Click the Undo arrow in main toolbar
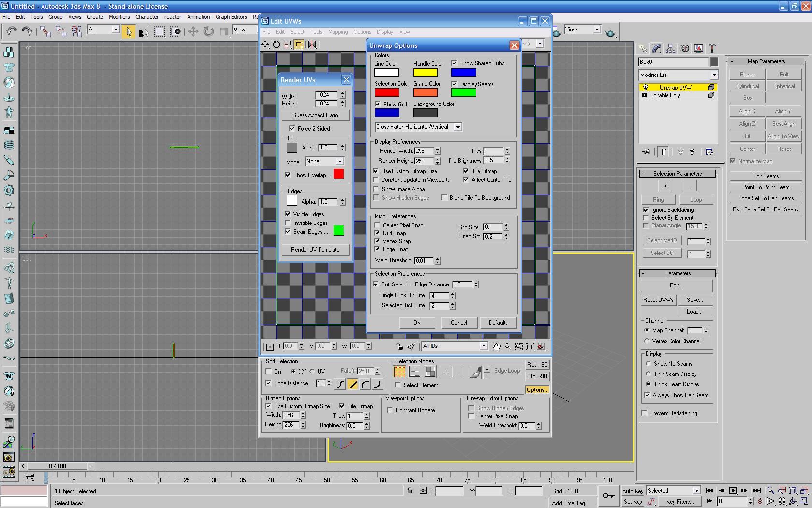 coord(11,31)
